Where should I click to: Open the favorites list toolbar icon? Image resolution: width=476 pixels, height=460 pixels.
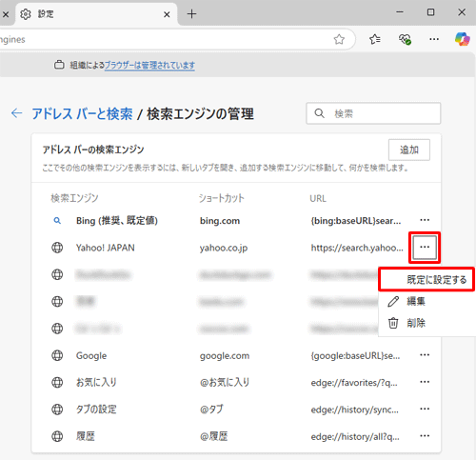click(x=375, y=39)
